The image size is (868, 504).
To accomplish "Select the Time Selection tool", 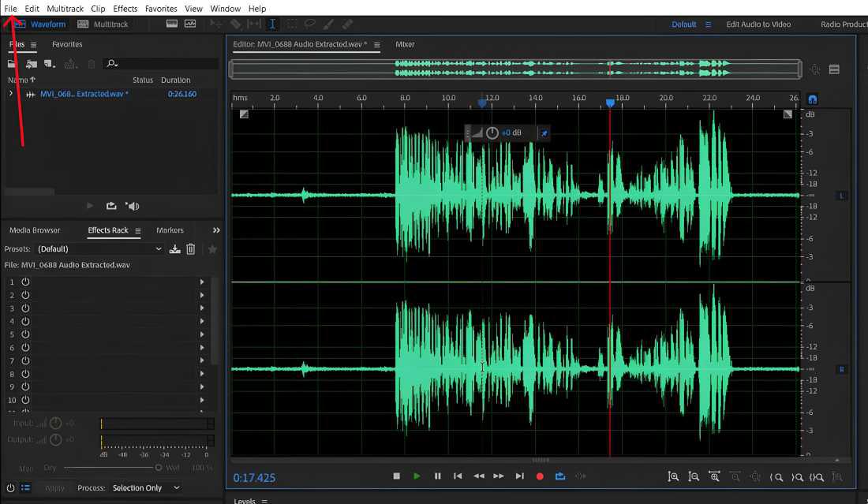I will click(x=273, y=24).
